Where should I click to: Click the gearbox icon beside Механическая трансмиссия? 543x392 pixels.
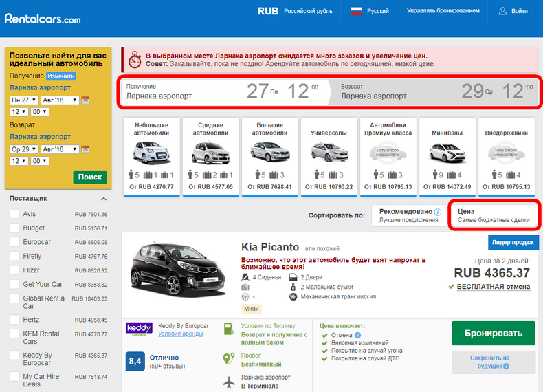pyautogui.click(x=293, y=296)
